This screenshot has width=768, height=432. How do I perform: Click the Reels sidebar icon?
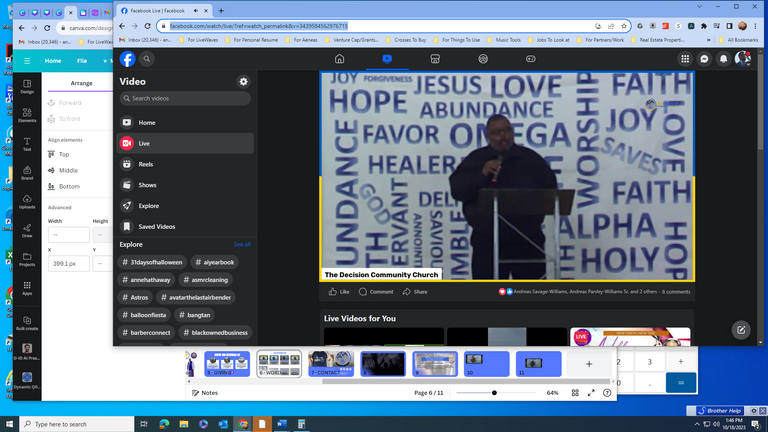click(127, 164)
